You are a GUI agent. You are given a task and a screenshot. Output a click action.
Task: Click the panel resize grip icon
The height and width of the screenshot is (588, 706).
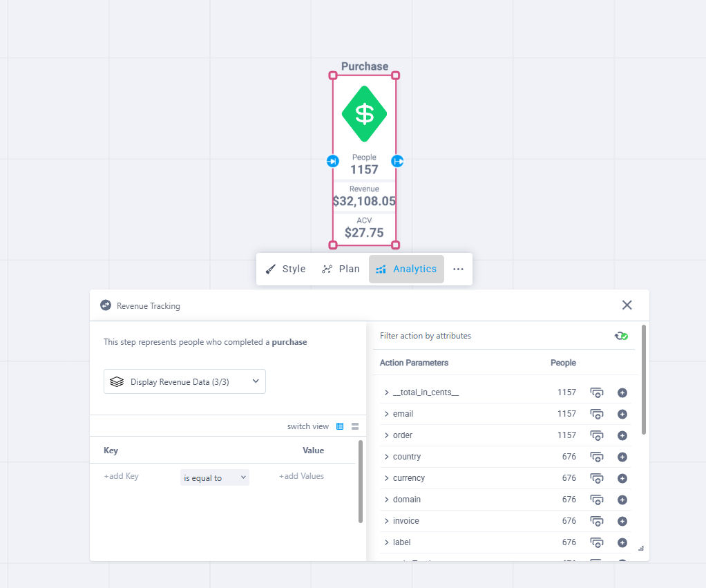tap(641, 549)
